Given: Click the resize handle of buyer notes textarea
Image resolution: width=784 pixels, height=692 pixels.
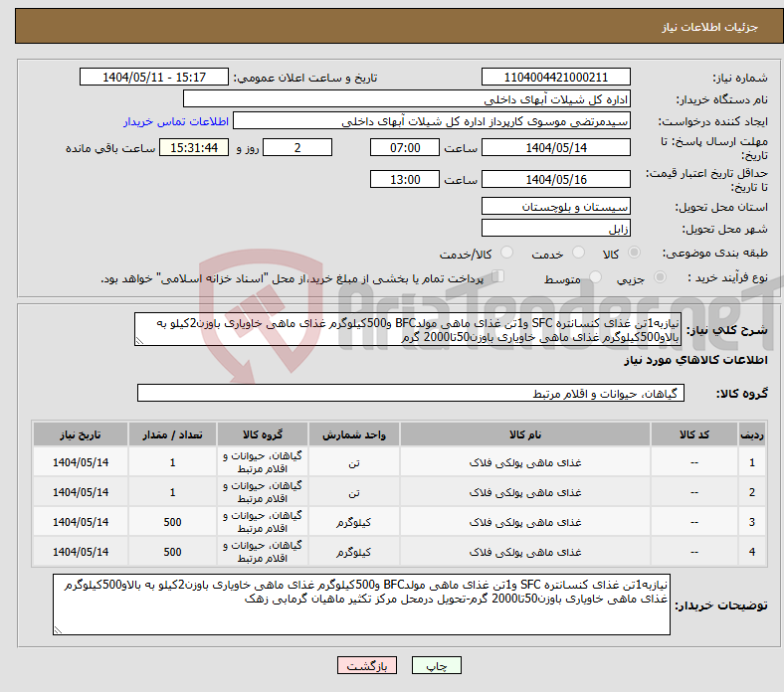Looking at the screenshot, I should pyautogui.click(x=58, y=630).
